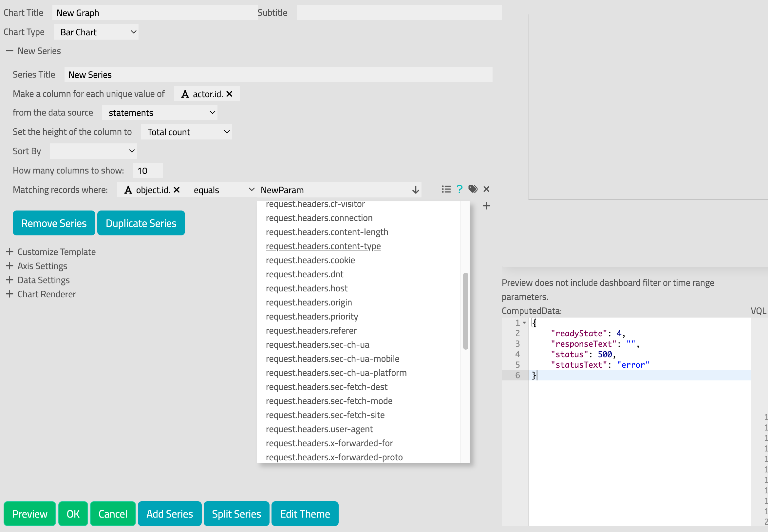Click the plus icon to add filter
This screenshot has height=532, width=768.
(x=486, y=206)
